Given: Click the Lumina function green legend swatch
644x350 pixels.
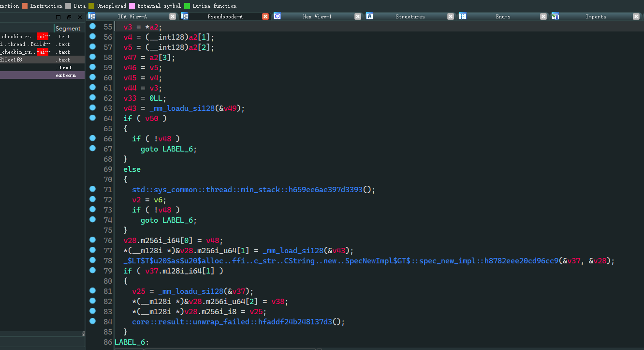Looking at the screenshot, I should [187, 6].
